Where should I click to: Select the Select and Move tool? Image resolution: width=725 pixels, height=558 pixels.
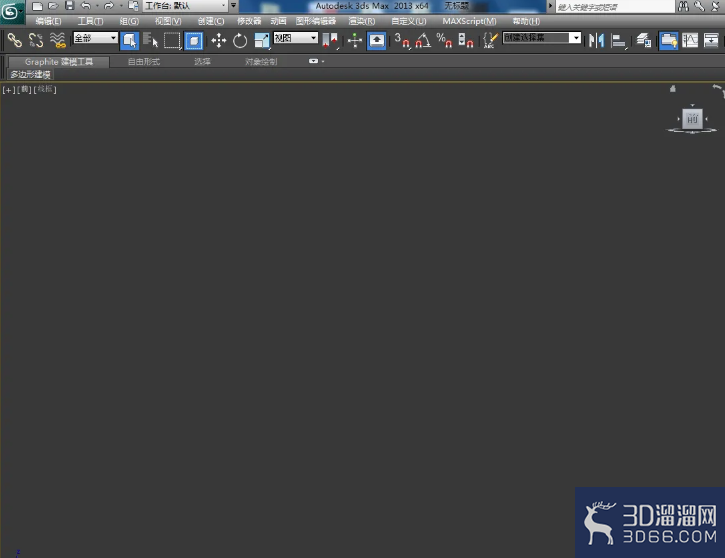[219, 41]
